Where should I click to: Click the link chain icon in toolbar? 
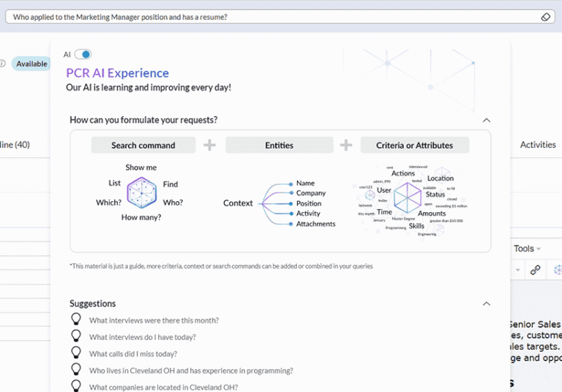(x=535, y=270)
